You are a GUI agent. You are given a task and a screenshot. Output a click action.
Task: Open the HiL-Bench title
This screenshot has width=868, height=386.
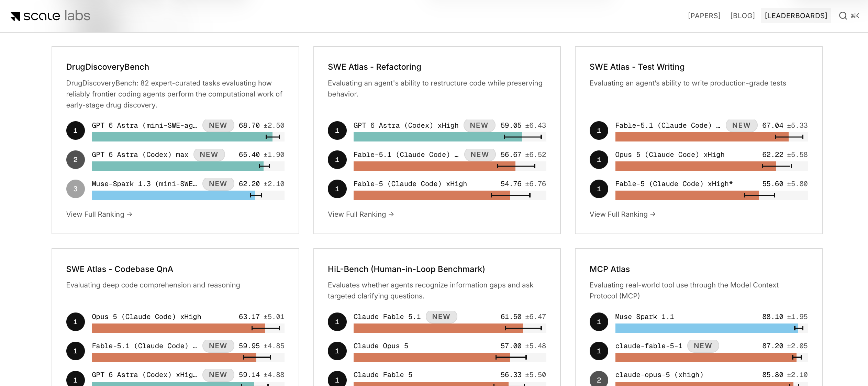click(x=406, y=269)
